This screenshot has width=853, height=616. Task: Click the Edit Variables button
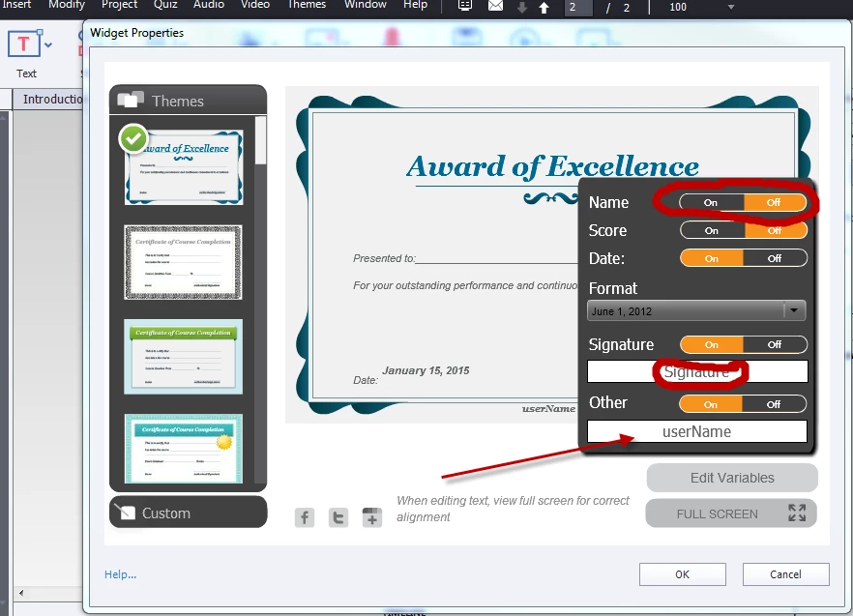(732, 478)
